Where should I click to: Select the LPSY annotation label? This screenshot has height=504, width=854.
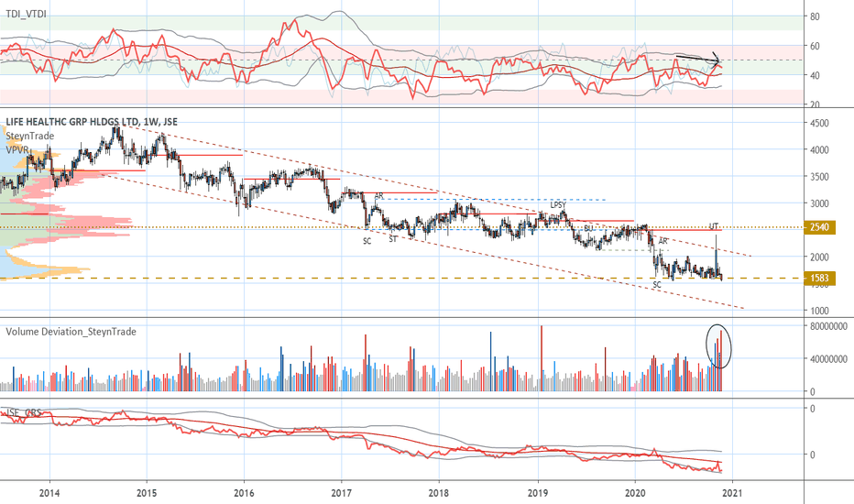click(x=558, y=205)
